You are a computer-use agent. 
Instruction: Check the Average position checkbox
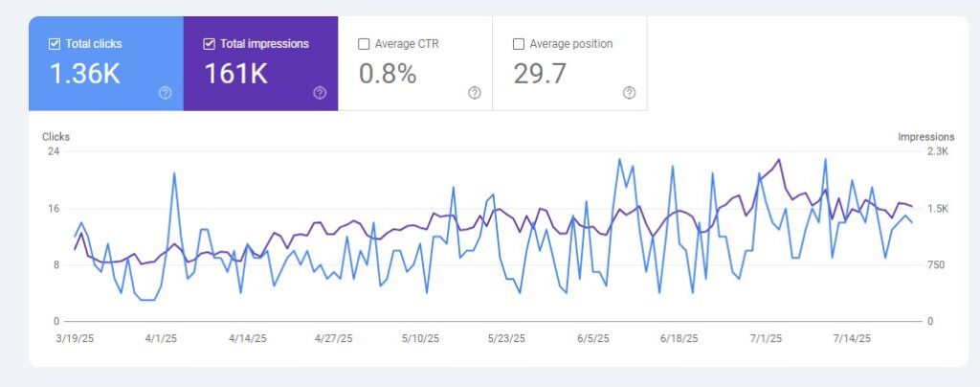pos(519,44)
